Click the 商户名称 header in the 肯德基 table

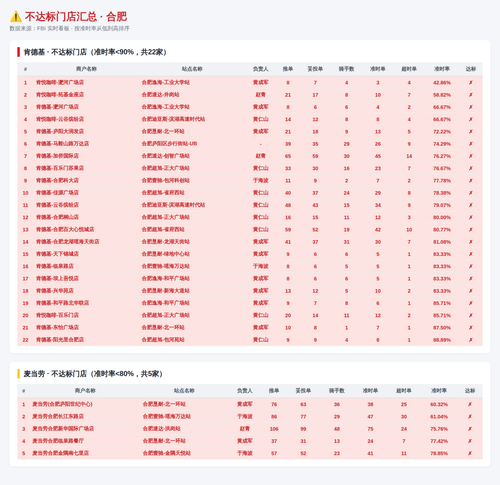pos(86,69)
